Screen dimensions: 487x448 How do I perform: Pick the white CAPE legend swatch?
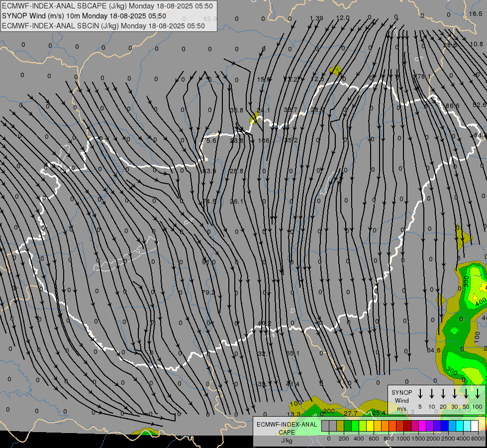point(475,426)
